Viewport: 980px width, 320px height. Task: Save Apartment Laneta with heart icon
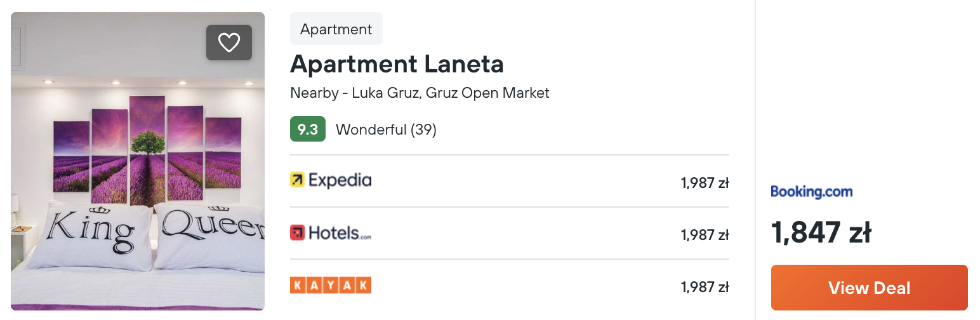coord(229,43)
